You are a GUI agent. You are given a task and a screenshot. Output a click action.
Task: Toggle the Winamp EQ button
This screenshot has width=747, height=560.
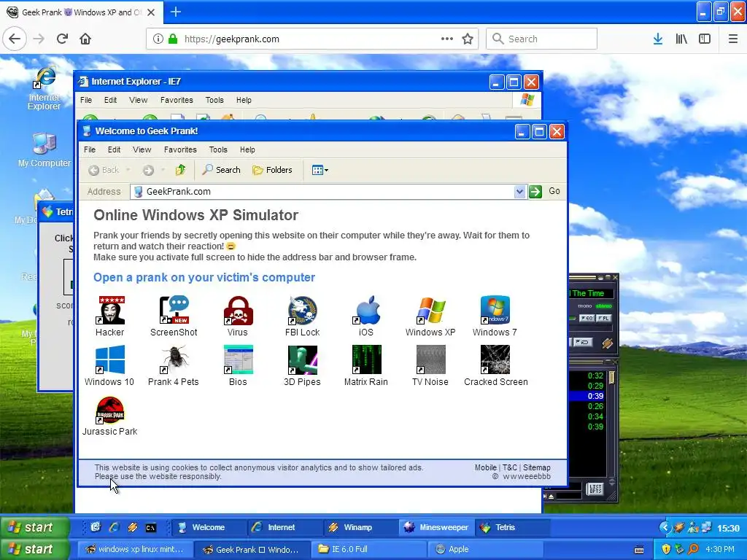tap(586, 318)
